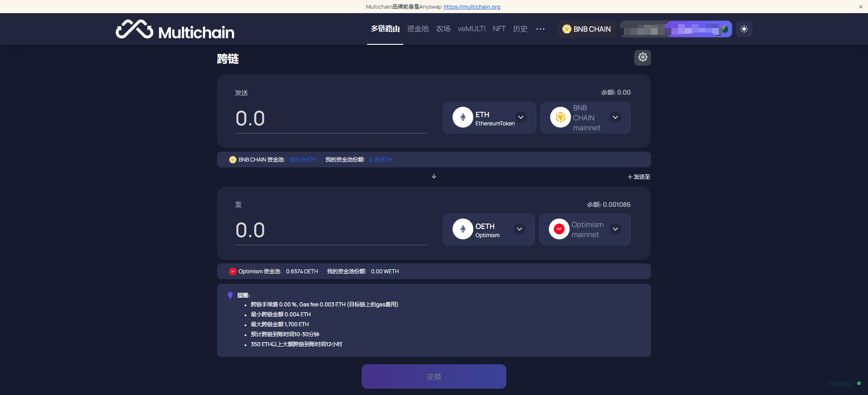The width and height of the screenshot is (868, 395).
Task: Open the 资金池 tab
Action: click(418, 29)
